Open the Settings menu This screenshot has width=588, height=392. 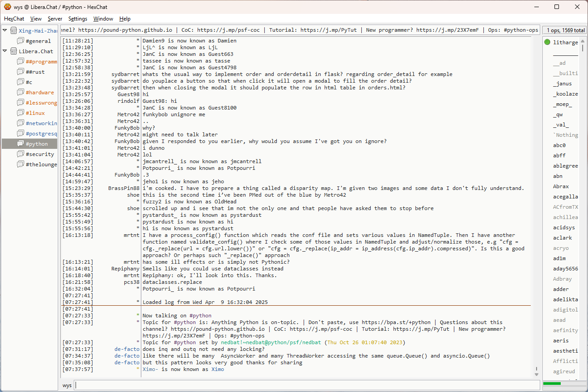(78, 19)
